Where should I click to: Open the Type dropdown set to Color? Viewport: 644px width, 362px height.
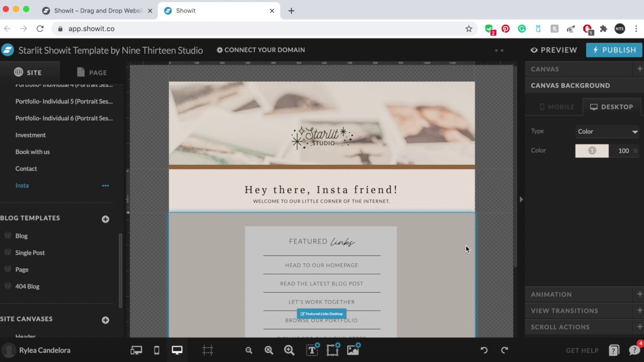[608, 131]
